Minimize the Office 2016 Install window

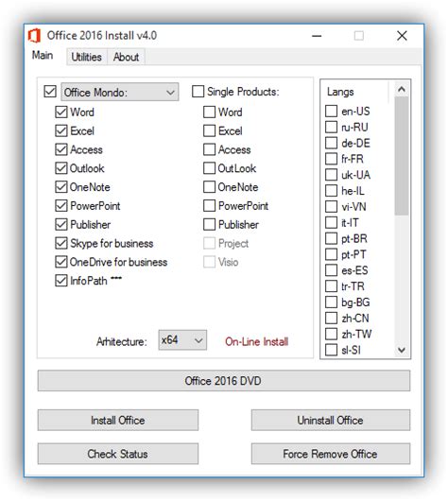[317, 36]
